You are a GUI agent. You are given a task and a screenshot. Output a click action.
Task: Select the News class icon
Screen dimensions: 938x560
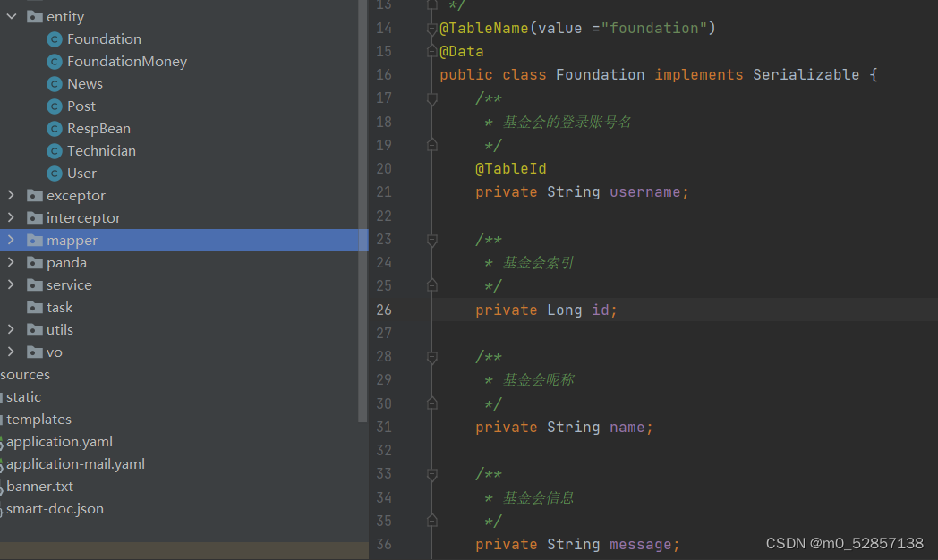pos(54,83)
